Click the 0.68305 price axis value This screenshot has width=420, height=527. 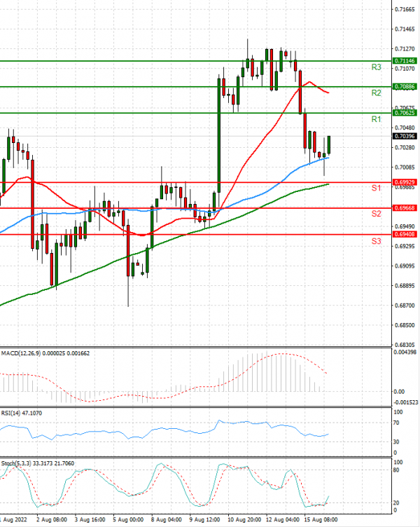point(405,345)
